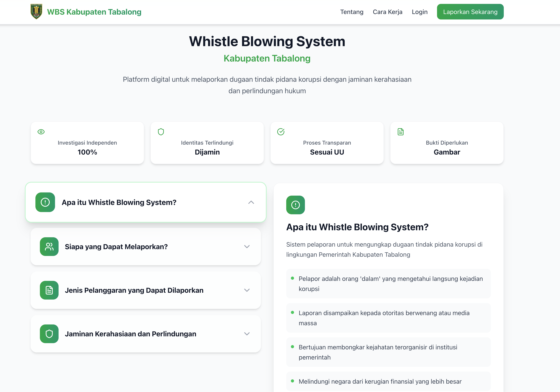560x392 pixels.
Task: Click the alert icon in the right detail panel
Action: (x=295, y=205)
